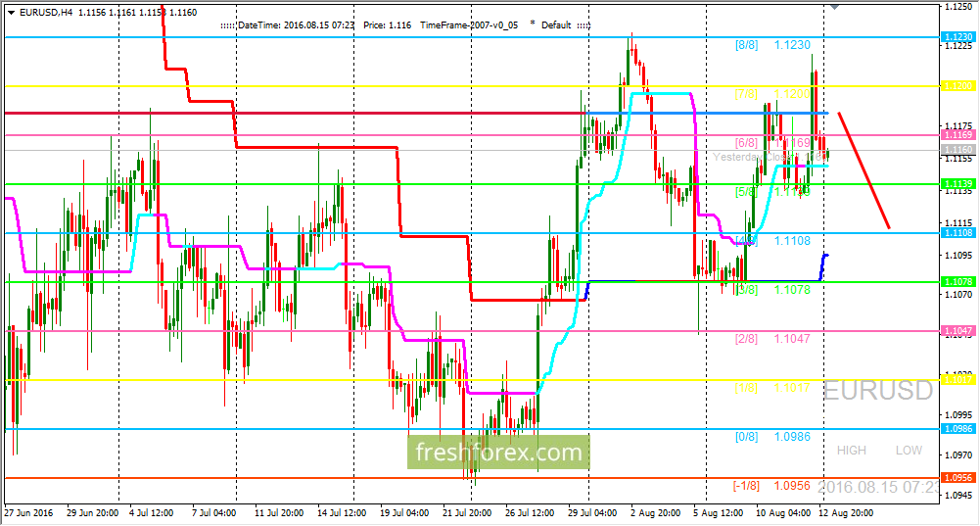980x526 pixels.
Task: Click the 4 Jul 12:00 time axis label
Action: click(151, 513)
